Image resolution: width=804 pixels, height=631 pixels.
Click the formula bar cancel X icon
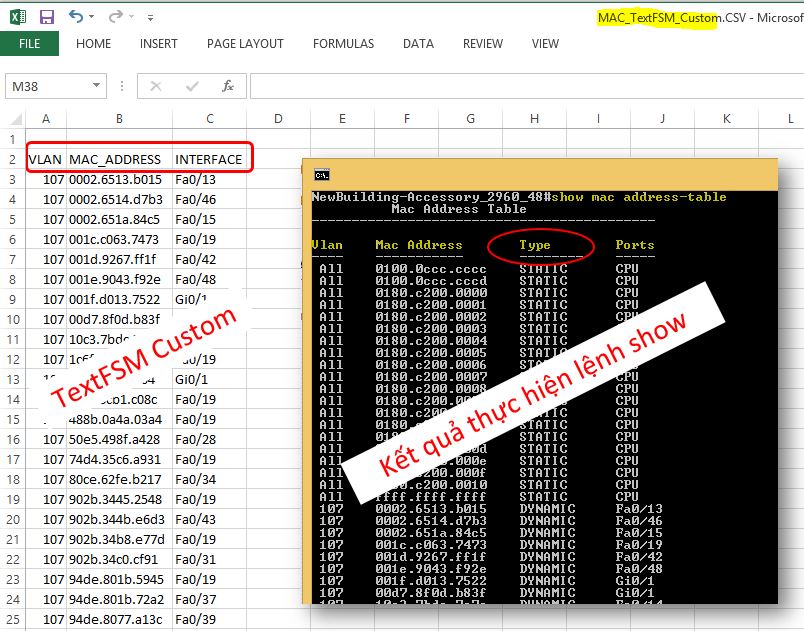[155, 86]
